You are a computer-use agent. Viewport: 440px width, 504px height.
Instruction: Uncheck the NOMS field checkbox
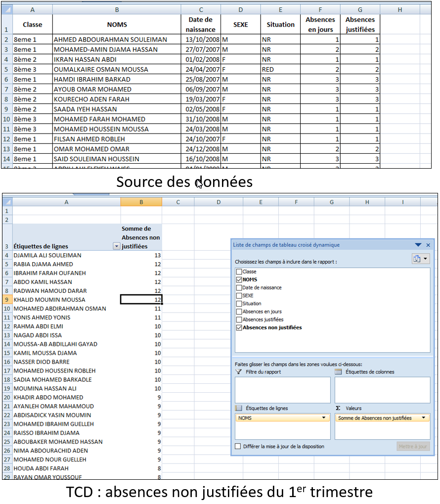[239, 279]
